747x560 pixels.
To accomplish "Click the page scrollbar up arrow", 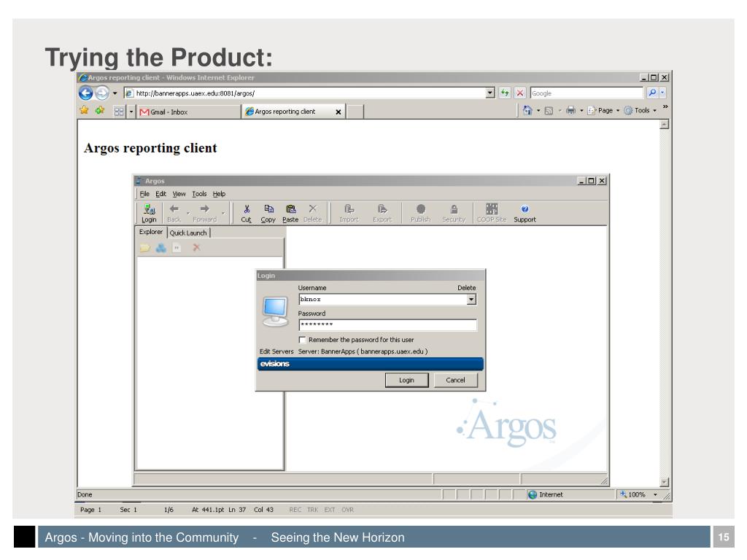I will 664,124.
